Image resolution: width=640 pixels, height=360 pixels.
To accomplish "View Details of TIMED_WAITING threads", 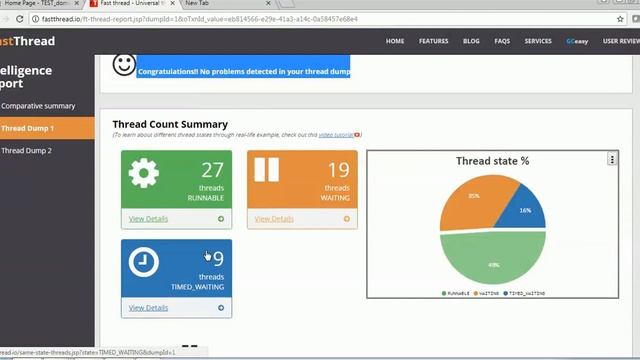I will coord(148,308).
